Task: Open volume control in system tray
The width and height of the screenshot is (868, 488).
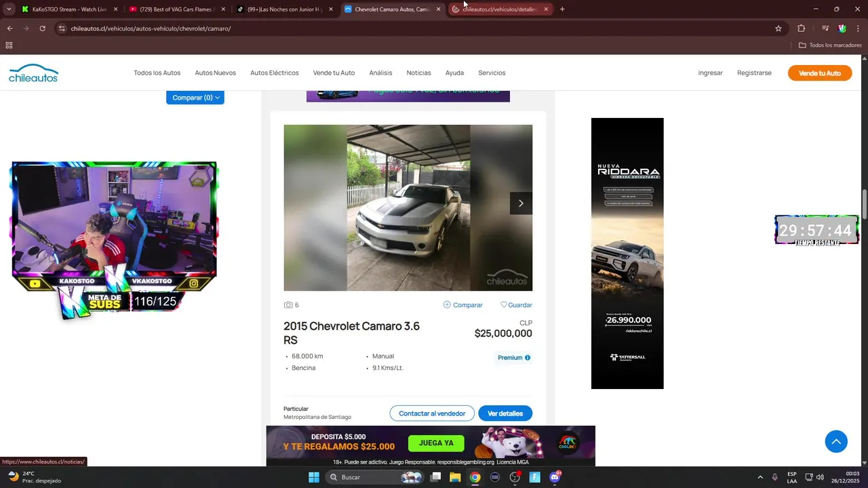Action: [820, 477]
